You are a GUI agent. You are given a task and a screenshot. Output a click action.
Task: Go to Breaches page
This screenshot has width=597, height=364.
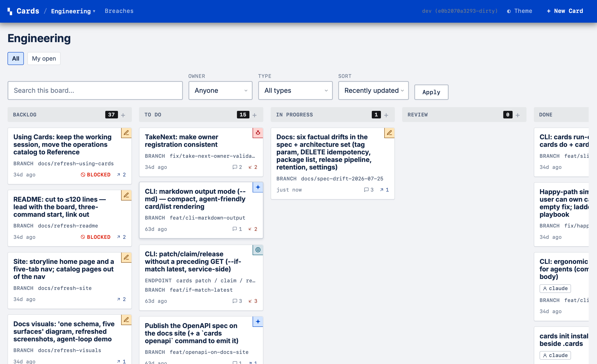(x=119, y=11)
